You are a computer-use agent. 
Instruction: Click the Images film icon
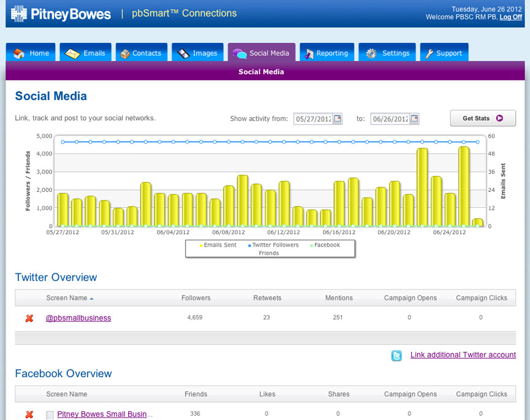coord(184,53)
